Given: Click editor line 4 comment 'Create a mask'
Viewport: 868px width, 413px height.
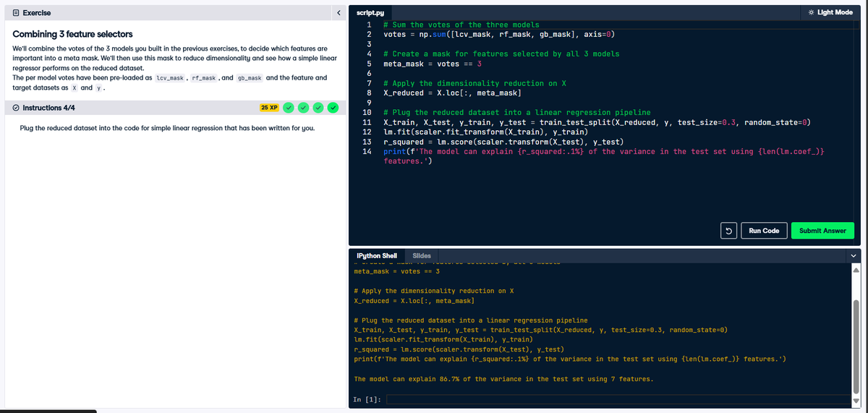Looking at the screenshot, I should coord(501,54).
